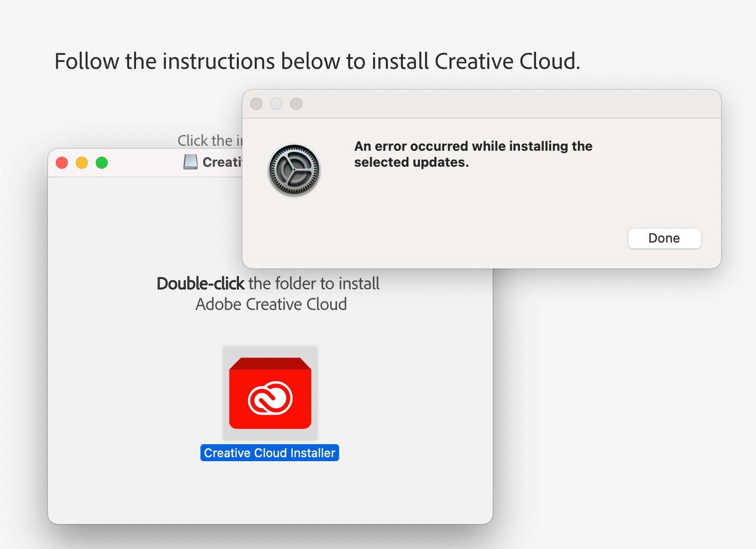Image resolution: width=756 pixels, height=549 pixels.
Task: Click the System Preferences gear icon
Action: (x=294, y=170)
